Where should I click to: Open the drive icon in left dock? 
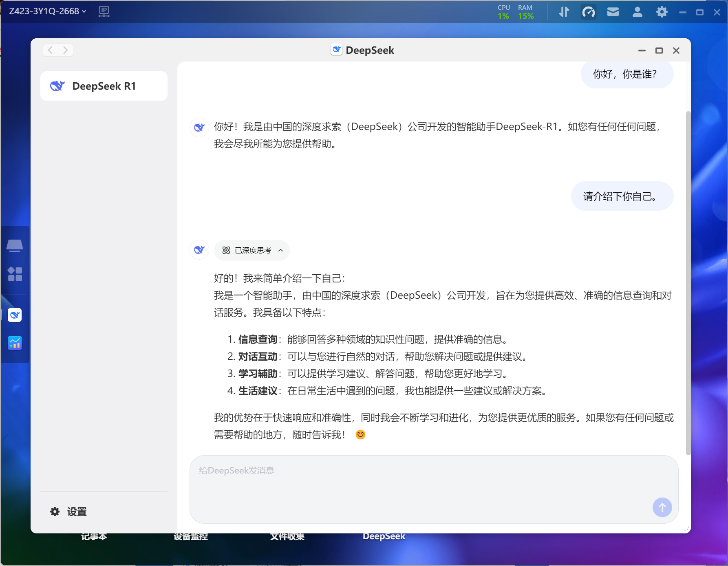[x=15, y=245]
